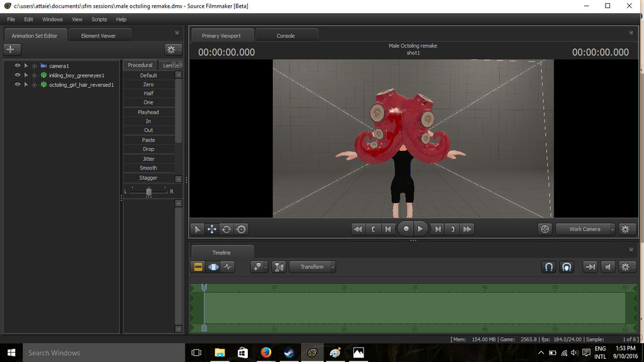Image resolution: width=644 pixels, height=362 pixels.
Task: Open timeline settings gear
Action: pyautogui.click(x=625, y=266)
